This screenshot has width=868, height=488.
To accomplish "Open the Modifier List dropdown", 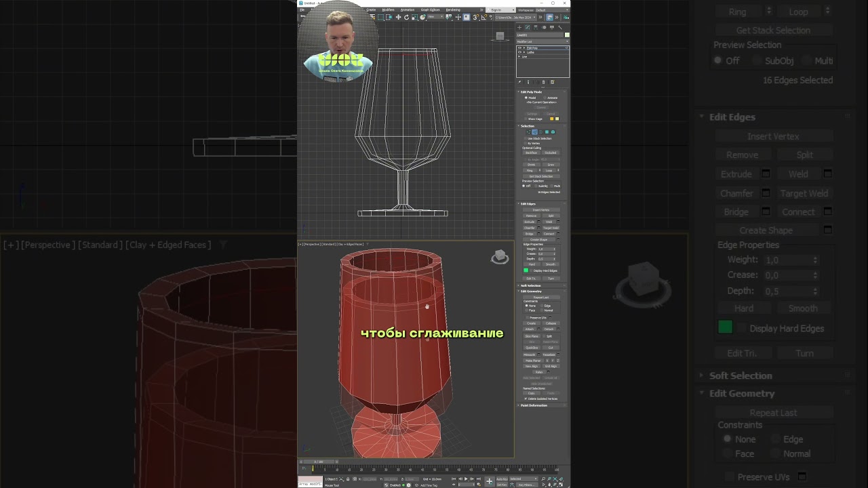I will (x=542, y=41).
